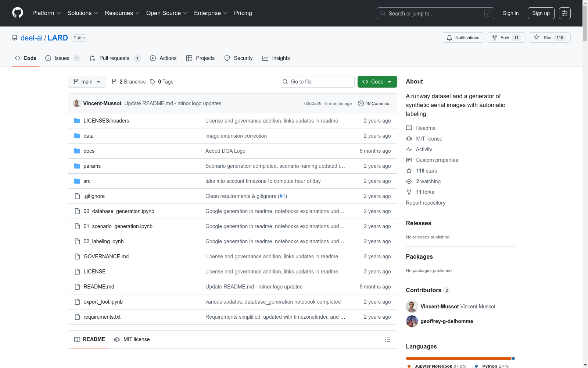Click the GitHub logo icon
This screenshot has height=368, width=588.
(18, 13)
